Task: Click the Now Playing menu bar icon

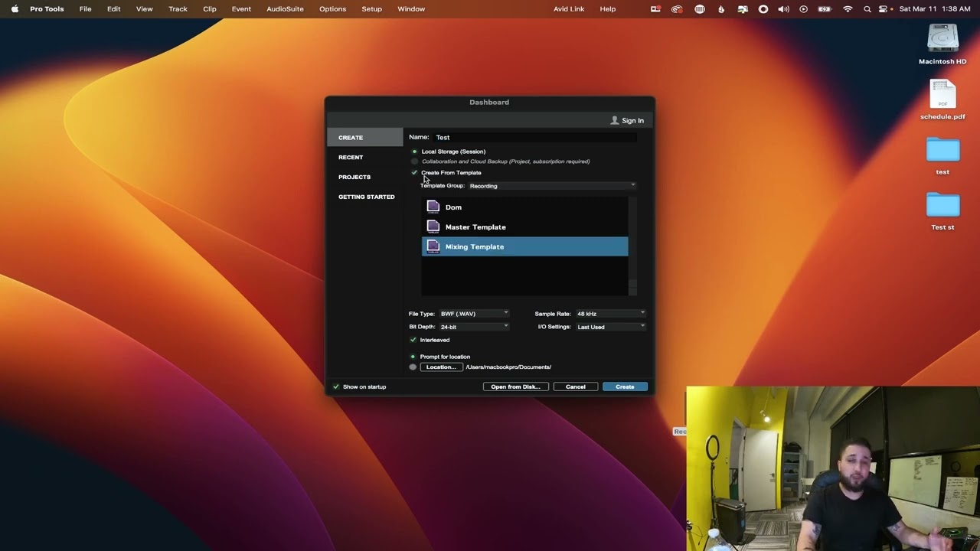Action: (x=803, y=9)
